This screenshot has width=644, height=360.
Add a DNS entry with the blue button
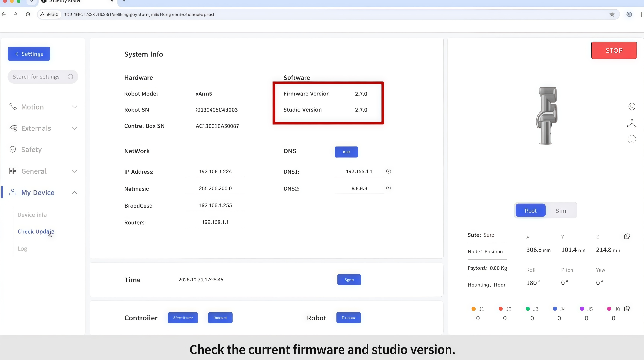pyautogui.click(x=346, y=152)
